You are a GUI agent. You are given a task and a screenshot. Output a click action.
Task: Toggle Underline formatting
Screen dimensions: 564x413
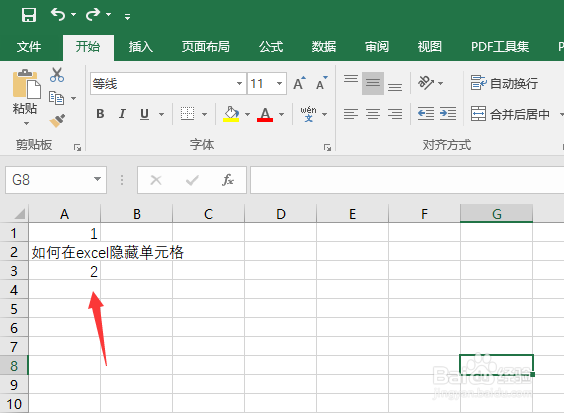[145, 114]
